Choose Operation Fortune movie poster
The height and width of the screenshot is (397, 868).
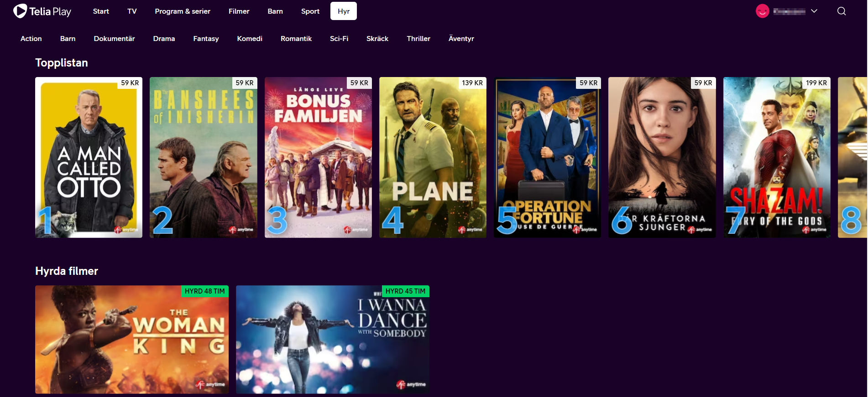[x=547, y=157]
